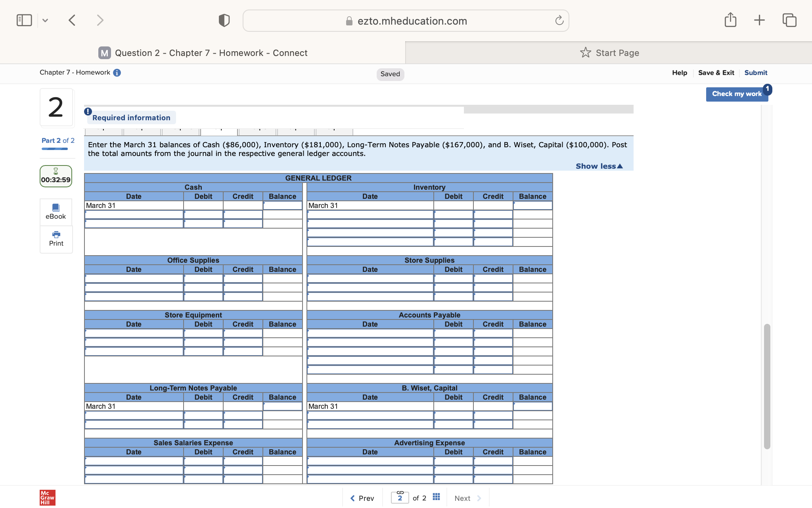Viewport: 812px width, 508px height.
Task: Click the info icon beside Chapter 7 - Homework
Action: (116, 72)
